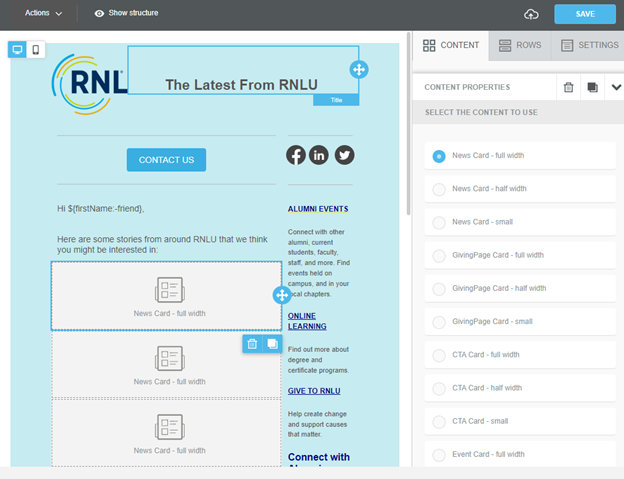The height and width of the screenshot is (479, 624).
Task: Select GivingPage Card - small option
Action: [x=520, y=321]
